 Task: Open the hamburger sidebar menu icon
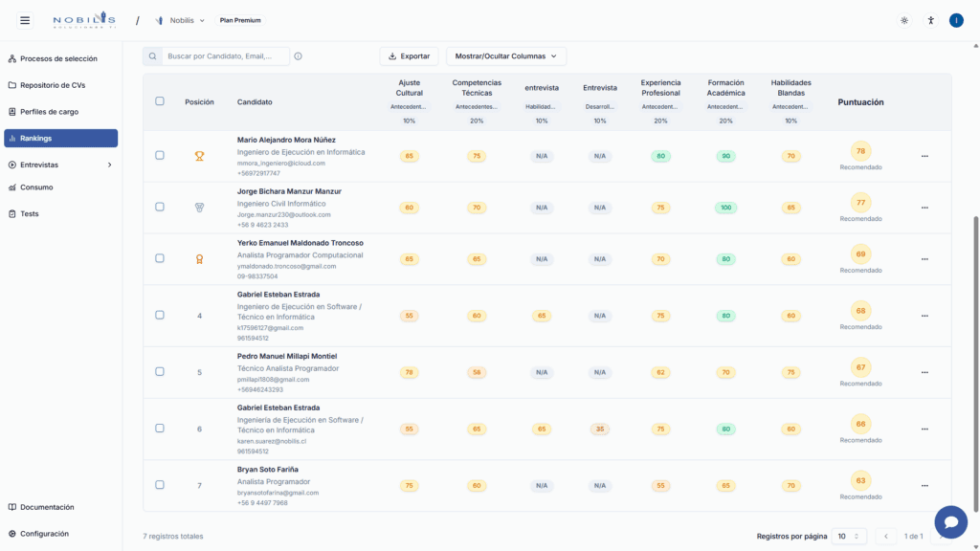click(x=25, y=20)
